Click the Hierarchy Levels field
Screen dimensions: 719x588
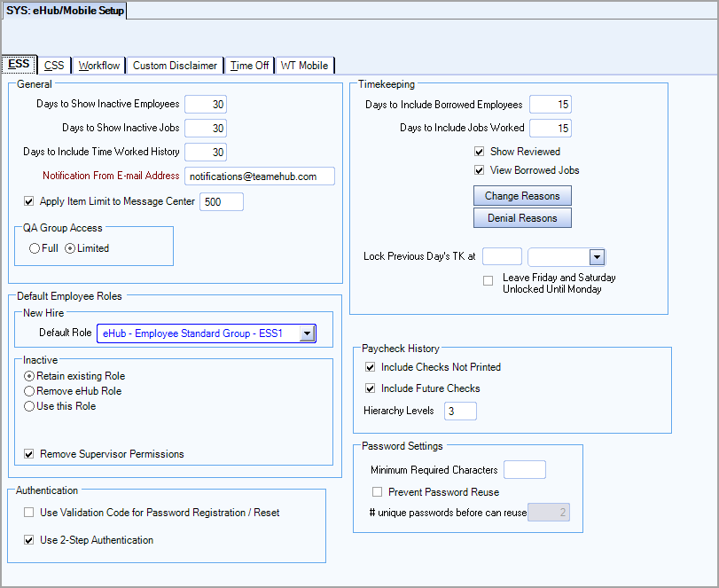pos(462,411)
